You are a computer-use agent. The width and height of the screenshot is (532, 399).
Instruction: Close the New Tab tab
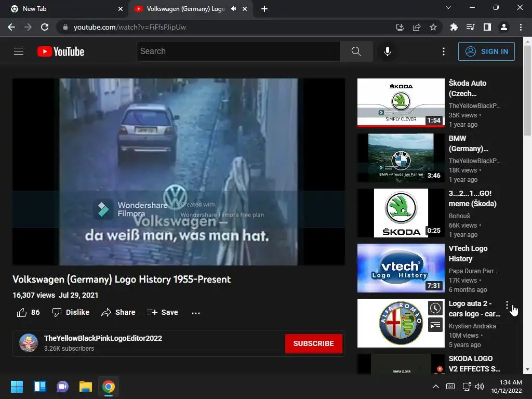tap(121, 9)
